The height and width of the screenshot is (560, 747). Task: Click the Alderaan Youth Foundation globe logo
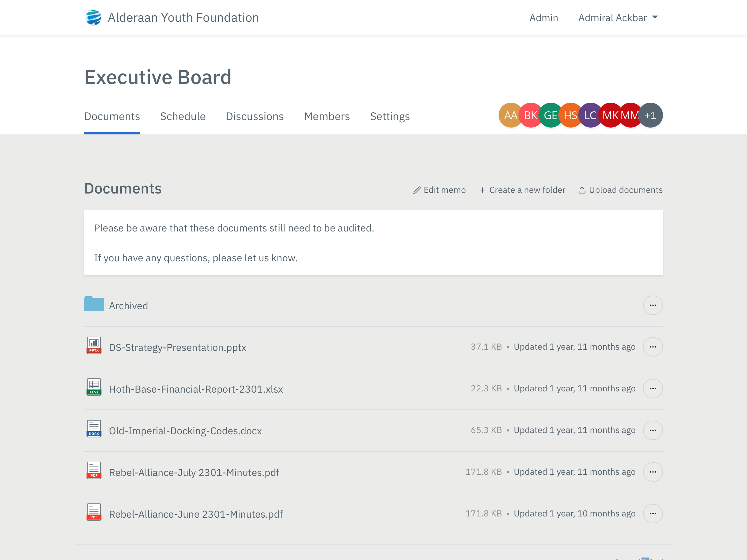(x=94, y=17)
